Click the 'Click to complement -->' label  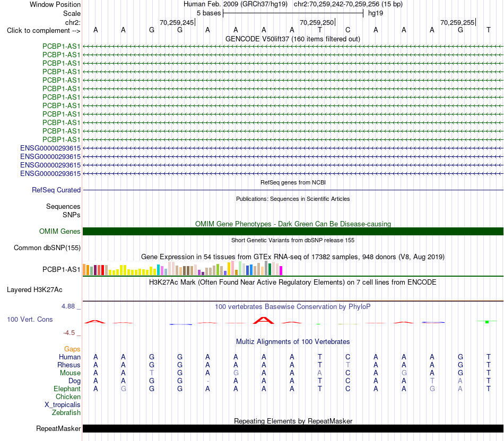point(44,31)
